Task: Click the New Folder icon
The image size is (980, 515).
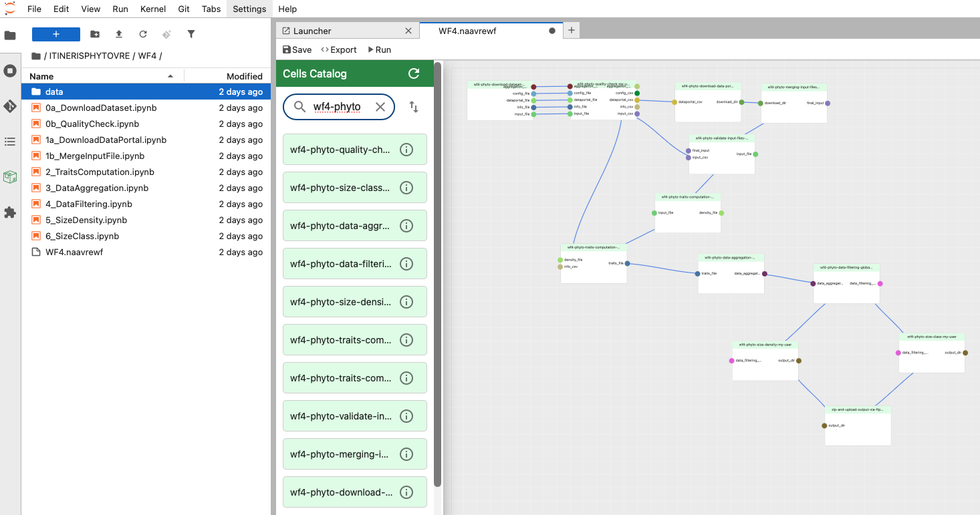Action: point(95,34)
